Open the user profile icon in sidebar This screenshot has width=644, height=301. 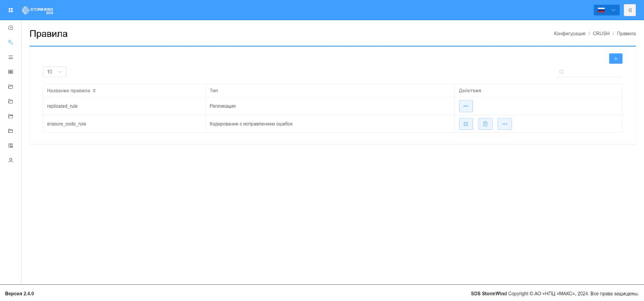pos(11,160)
